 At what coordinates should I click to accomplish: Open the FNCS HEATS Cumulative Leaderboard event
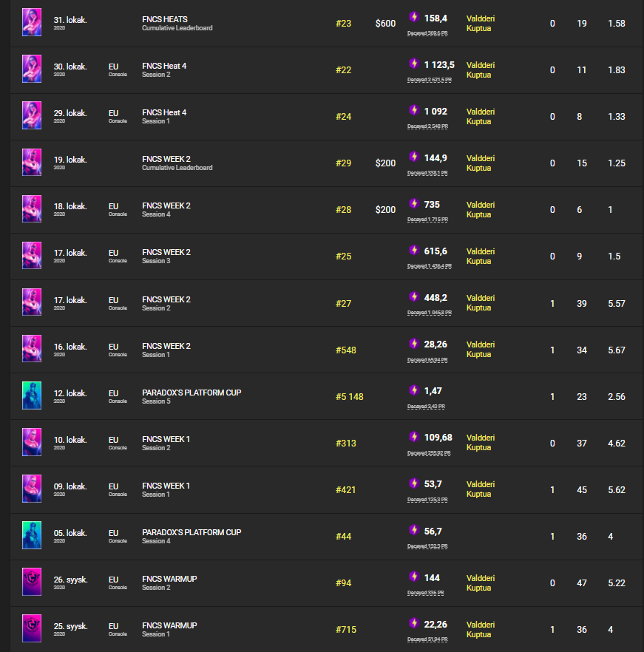click(177, 24)
